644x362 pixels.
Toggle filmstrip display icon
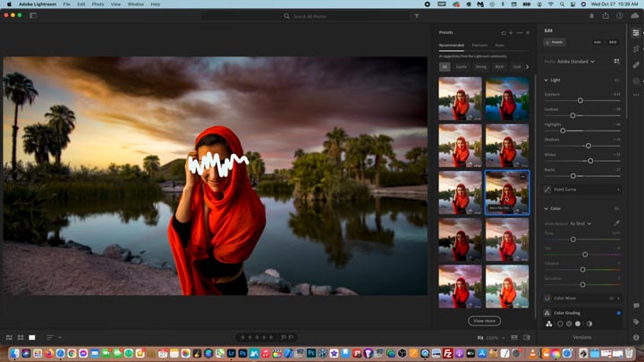[514, 337]
